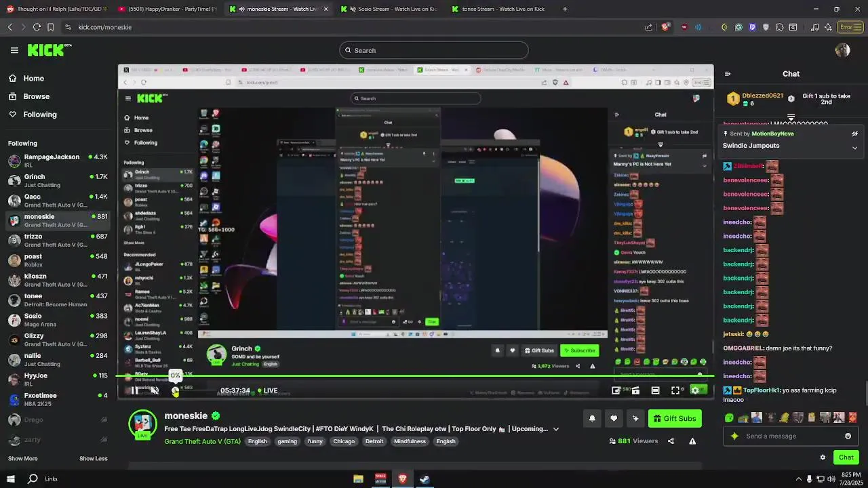This screenshot has width=868, height=488.
Task: Open the Windows Start menu
Action: coord(10,479)
